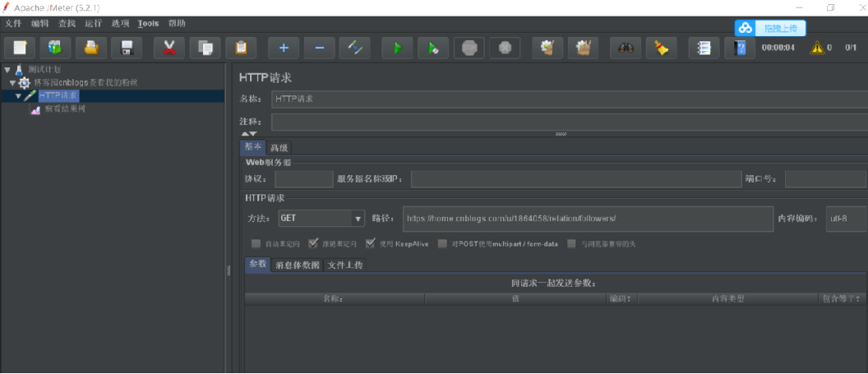Open Help with the question mark icon
This screenshot has height=374, width=868.
click(x=740, y=48)
